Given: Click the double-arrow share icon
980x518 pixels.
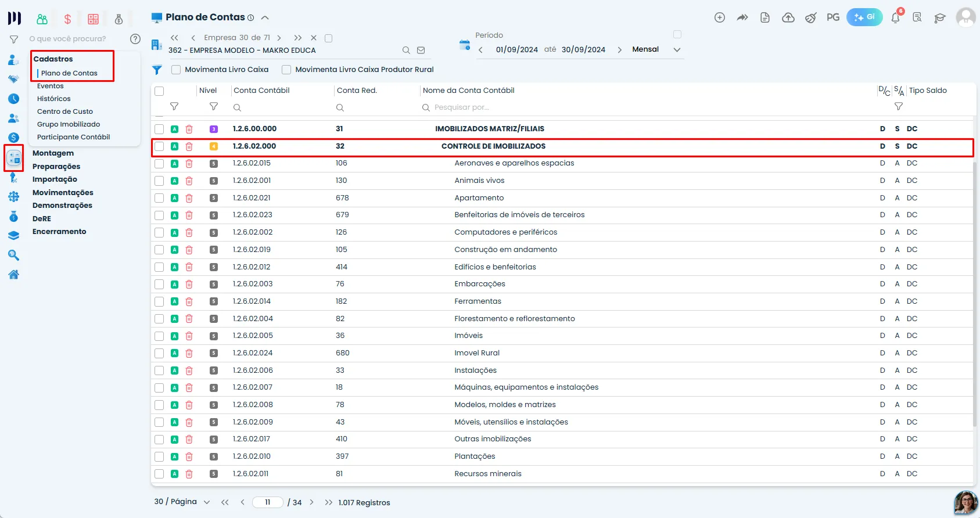Looking at the screenshot, I should click(x=742, y=17).
